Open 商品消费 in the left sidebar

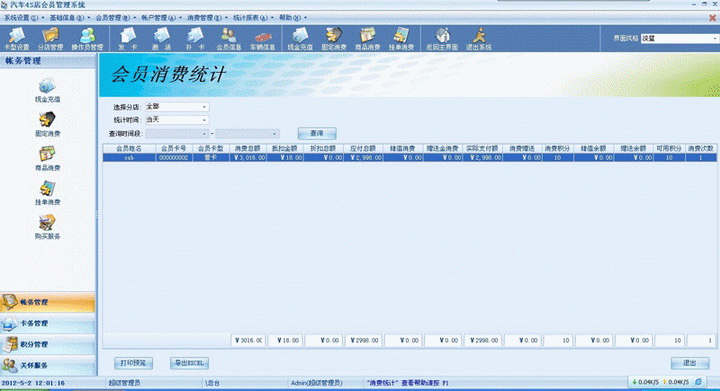pos(47,159)
